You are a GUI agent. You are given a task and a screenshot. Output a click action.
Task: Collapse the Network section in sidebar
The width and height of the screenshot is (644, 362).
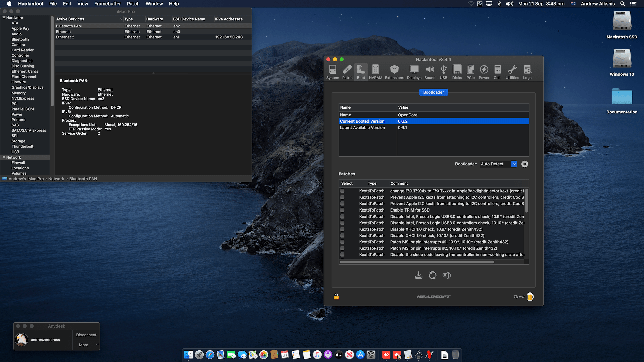click(x=4, y=157)
